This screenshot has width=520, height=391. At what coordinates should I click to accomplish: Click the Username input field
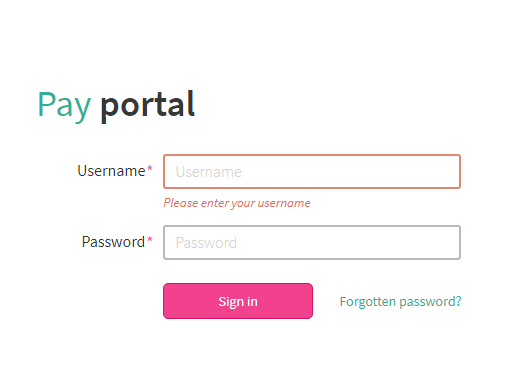click(x=312, y=171)
